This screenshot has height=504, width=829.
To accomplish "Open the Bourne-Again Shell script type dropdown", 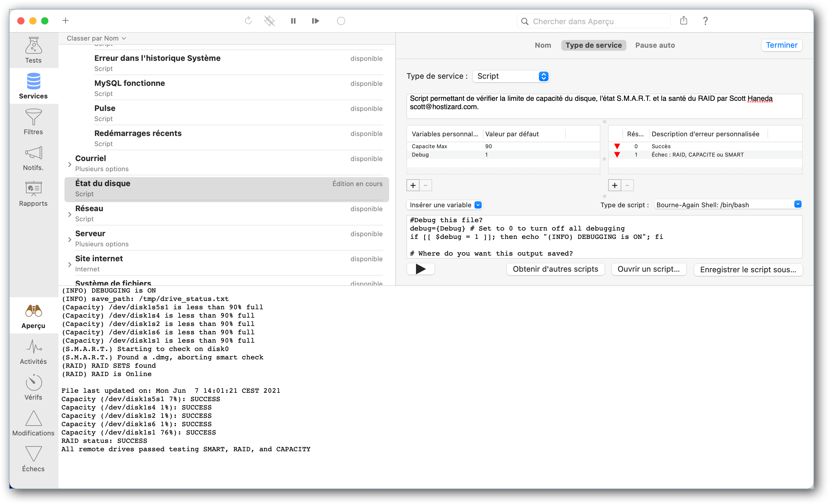I will point(728,205).
